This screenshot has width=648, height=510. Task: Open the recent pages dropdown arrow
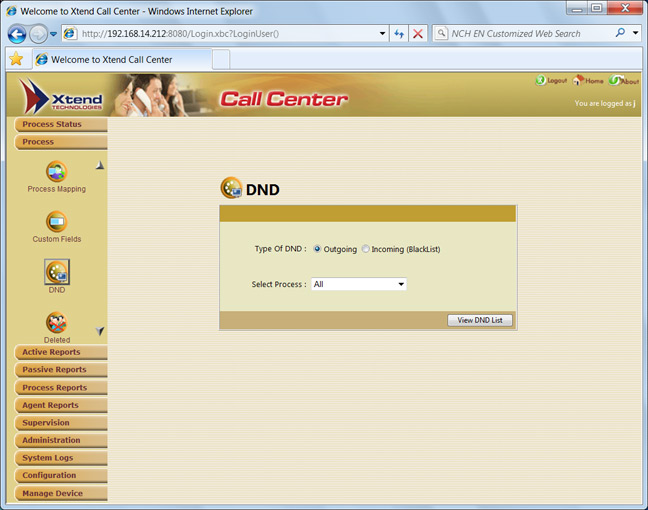point(53,34)
